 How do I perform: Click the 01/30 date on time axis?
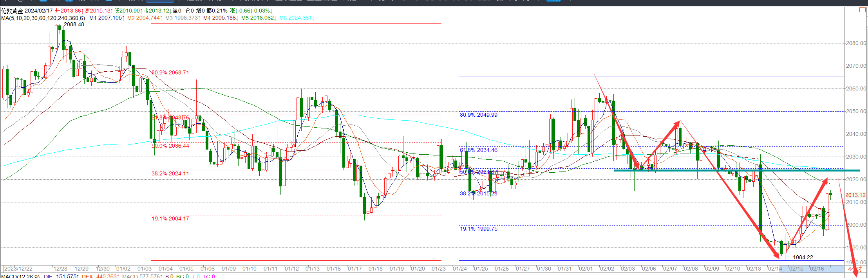[544, 269]
